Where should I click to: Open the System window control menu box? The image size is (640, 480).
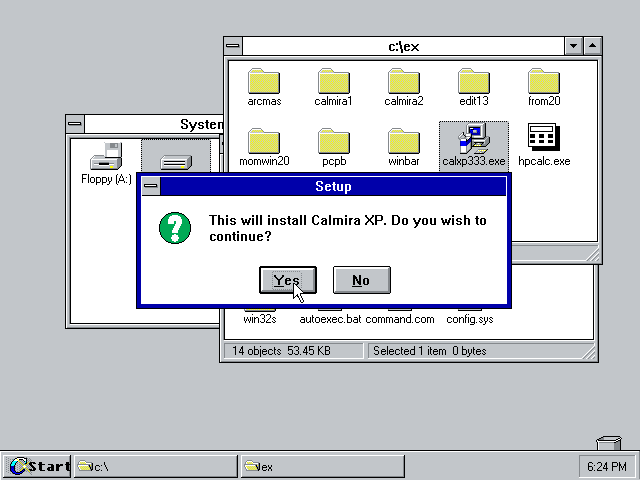[x=76, y=124]
